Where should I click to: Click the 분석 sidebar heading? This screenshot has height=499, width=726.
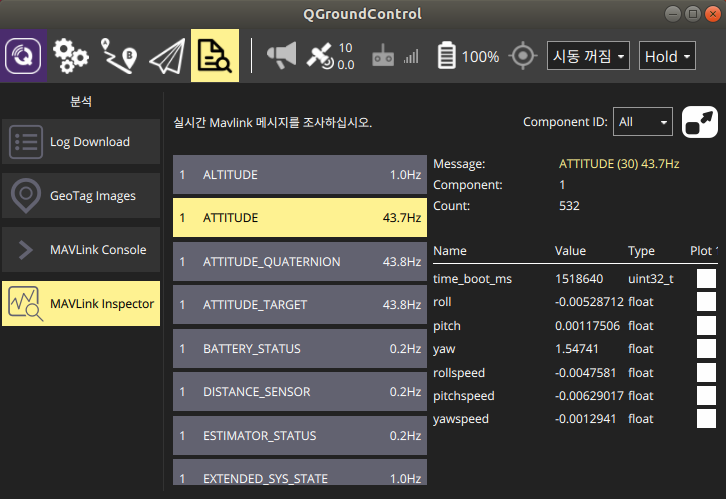[81, 101]
